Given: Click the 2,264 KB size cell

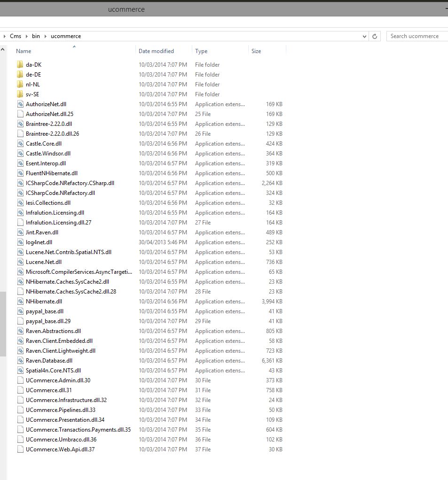Looking at the screenshot, I should click(272, 183).
